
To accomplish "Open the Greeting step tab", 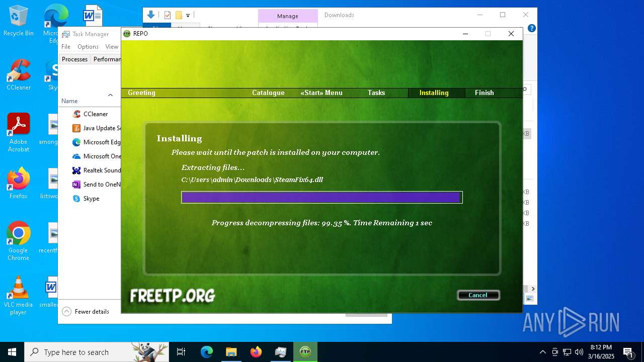I will tap(141, 93).
